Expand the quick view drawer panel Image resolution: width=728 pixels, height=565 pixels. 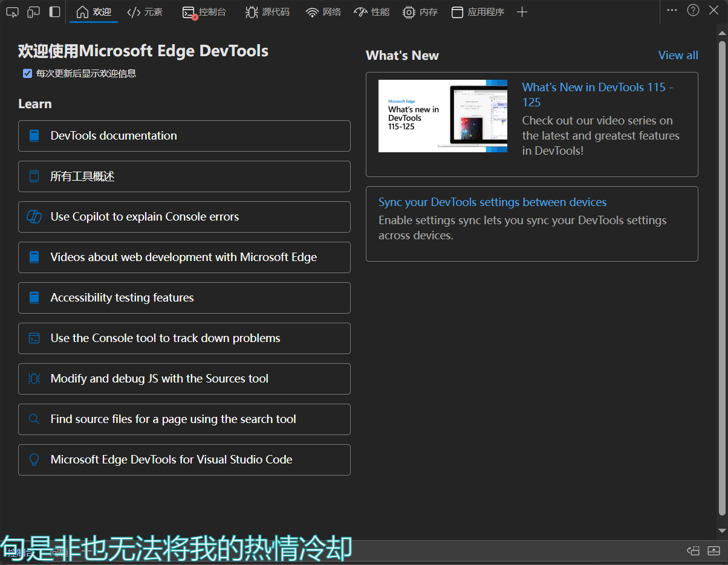point(714,550)
